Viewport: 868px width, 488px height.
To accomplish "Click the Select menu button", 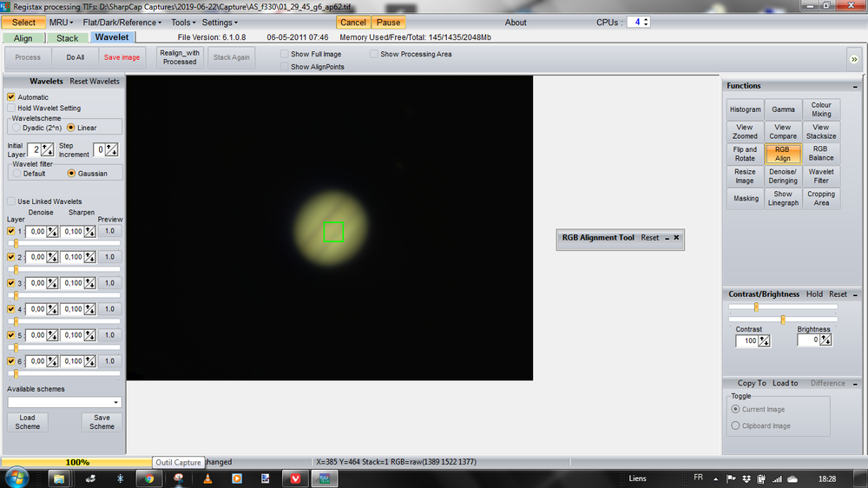I will tap(23, 23).
